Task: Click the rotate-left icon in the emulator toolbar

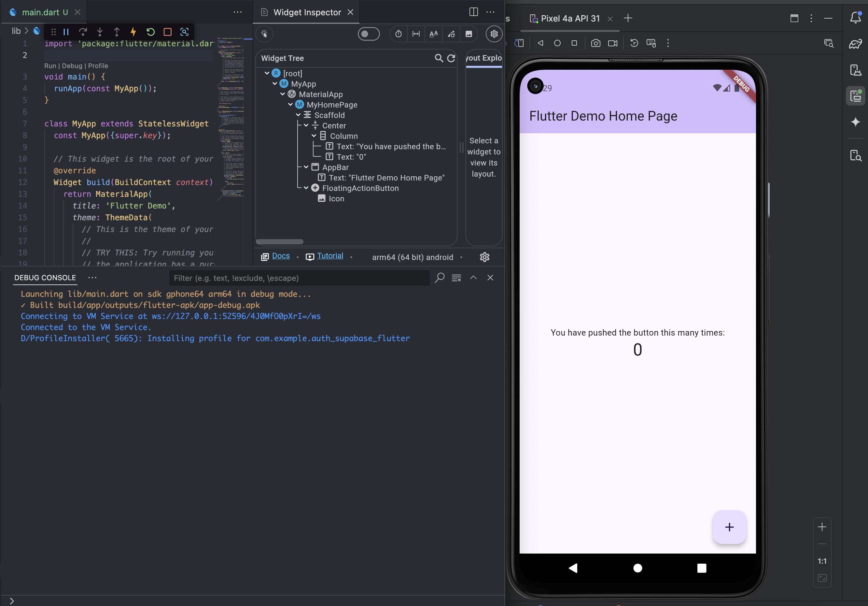Action: pos(634,43)
